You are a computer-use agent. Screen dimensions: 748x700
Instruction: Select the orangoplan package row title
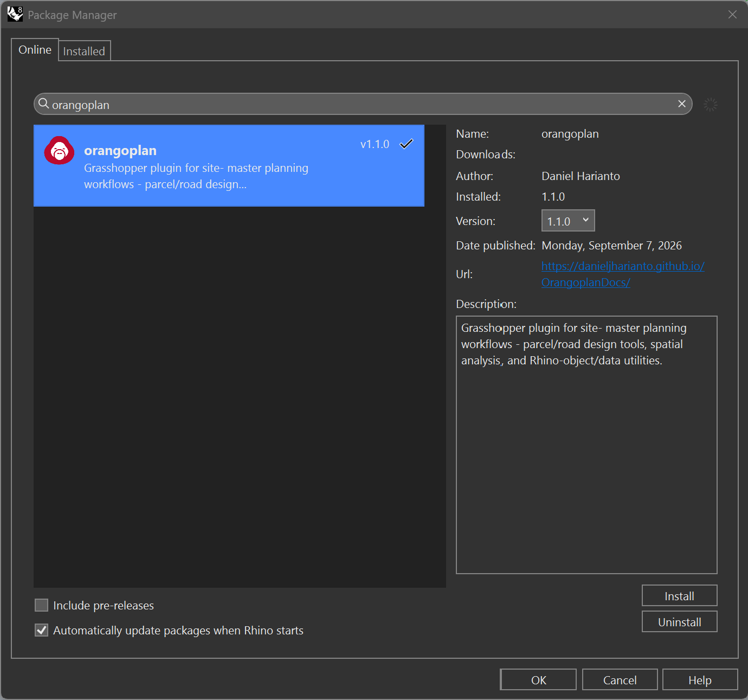[120, 151]
